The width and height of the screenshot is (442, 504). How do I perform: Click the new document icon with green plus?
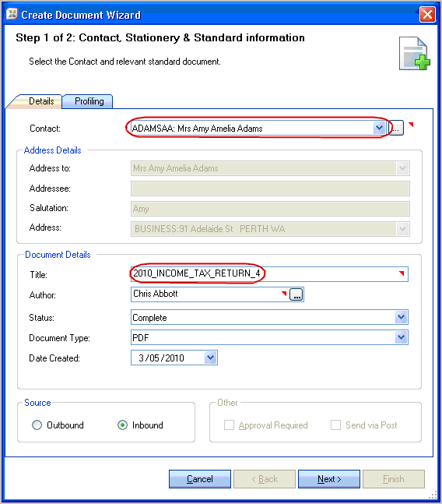click(x=415, y=53)
